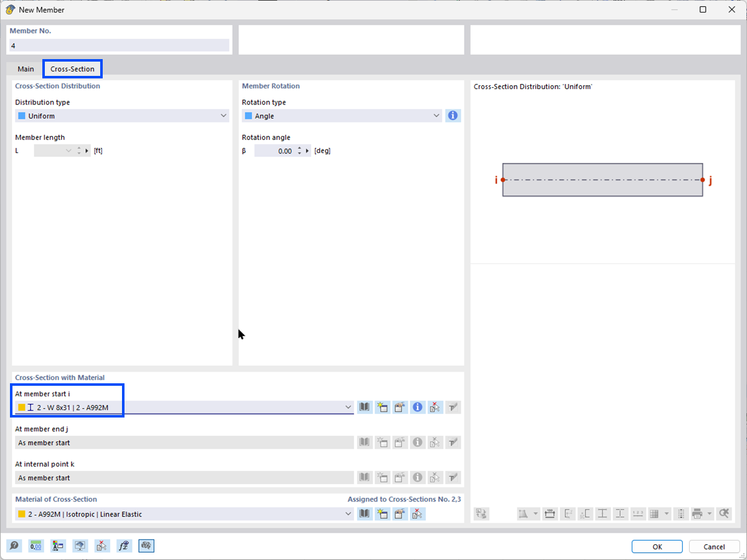Confirm the new member with OK
Screen dimensions: 747x560
[657, 546]
